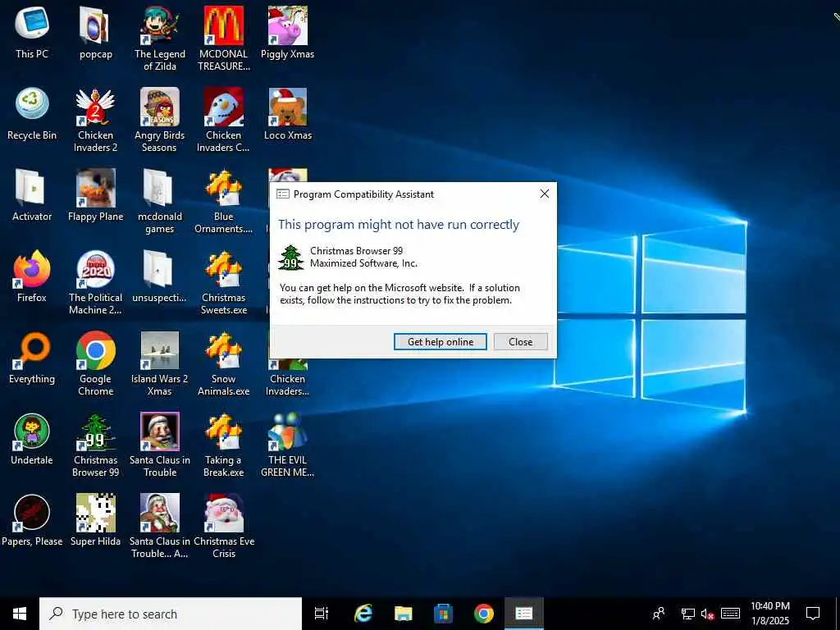The image size is (840, 630).
Task: Select the Activator folder icon
Action: pos(30,188)
